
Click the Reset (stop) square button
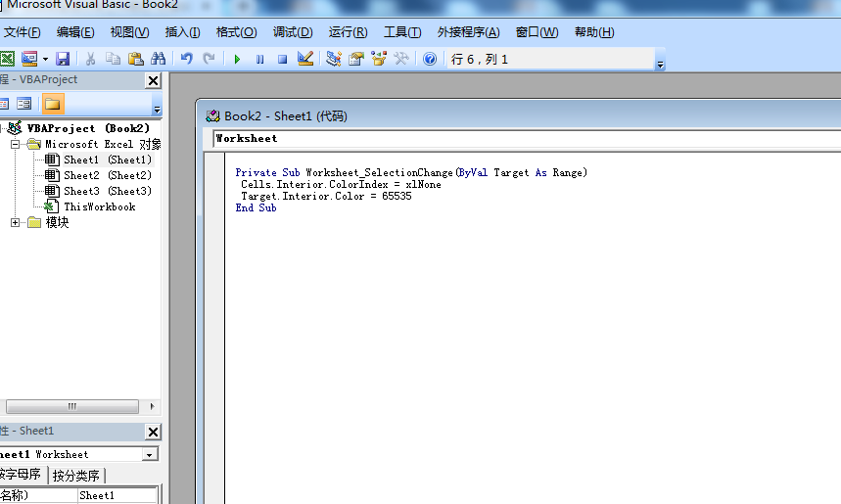click(282, 60)
